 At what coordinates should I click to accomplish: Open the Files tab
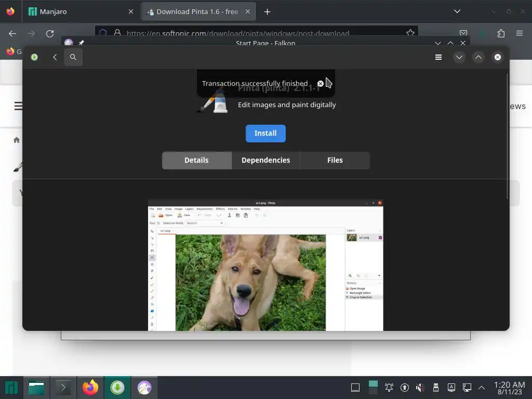pyautogui.click(x=335, y=160)
